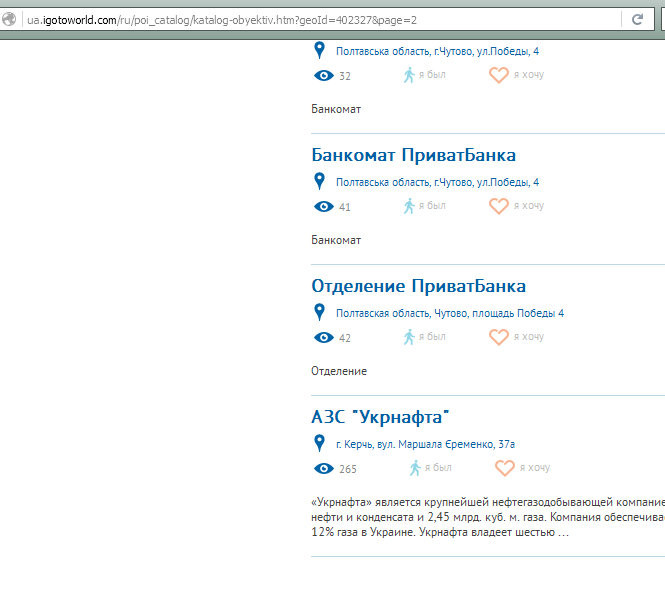Focus the address bar URL field
Screen dimensions: 665x605
click(322, 20)
